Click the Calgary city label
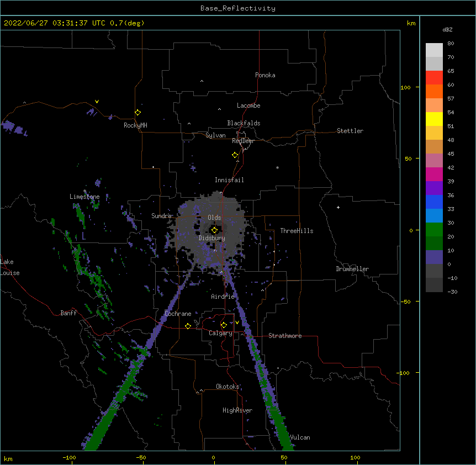This screenshot has width=476, height=465. pos(220,333)
